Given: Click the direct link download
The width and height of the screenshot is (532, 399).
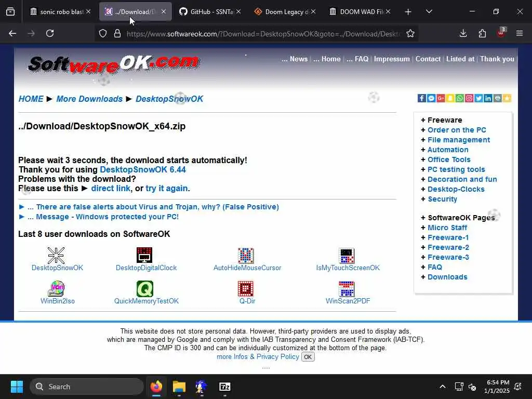Looking at the screenshot, I should pyautogui.click(x=111, y=188).
